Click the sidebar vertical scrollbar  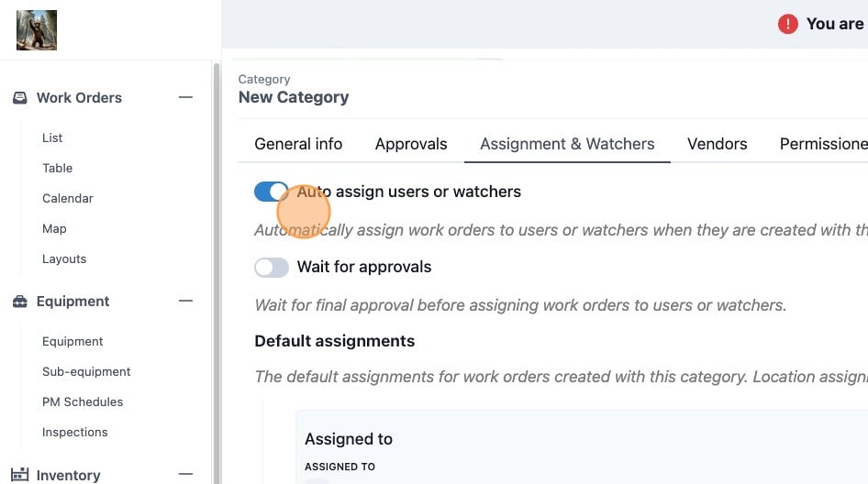(x=217, y=273)
